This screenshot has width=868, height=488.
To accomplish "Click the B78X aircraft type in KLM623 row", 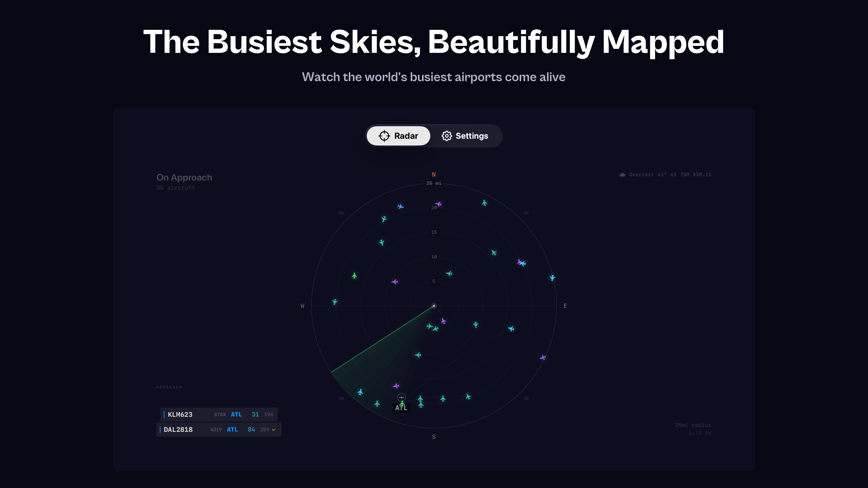I will [220, 415].
